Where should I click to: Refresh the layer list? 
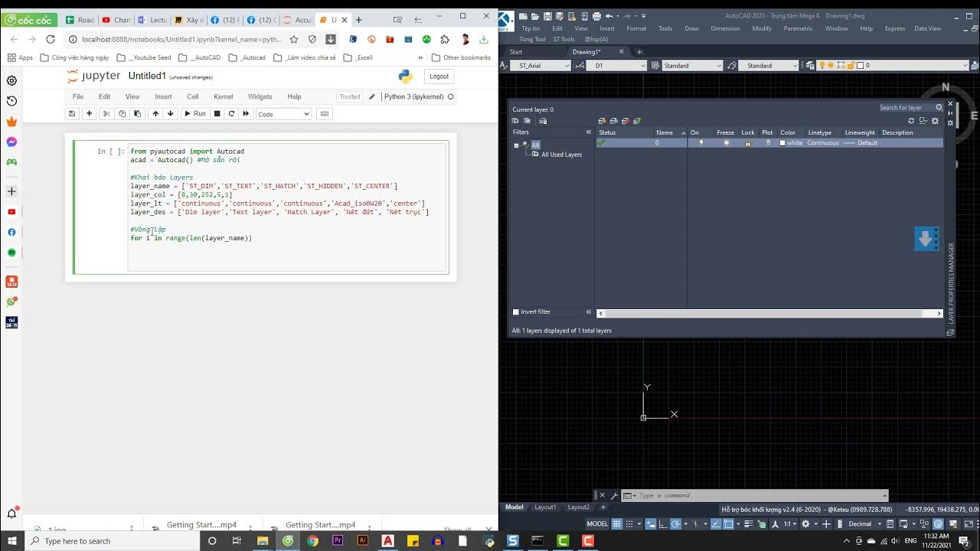click(911, 121)
